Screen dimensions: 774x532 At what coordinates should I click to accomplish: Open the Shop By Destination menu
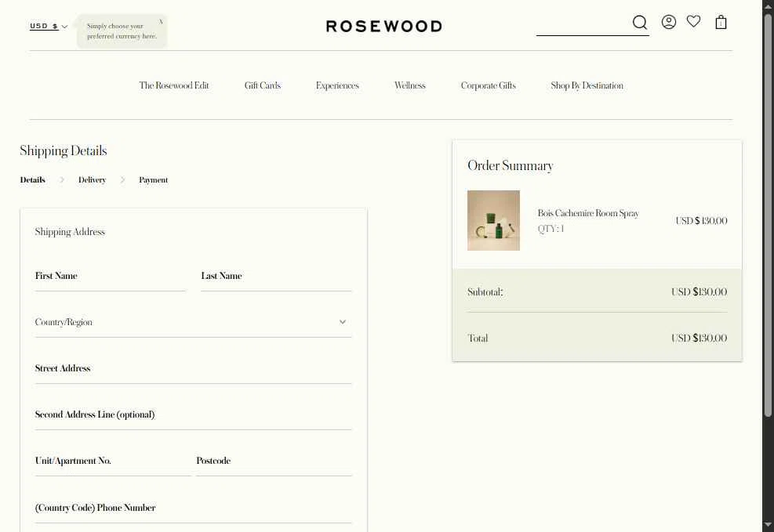pyautogui.click(x=587, y=85)
